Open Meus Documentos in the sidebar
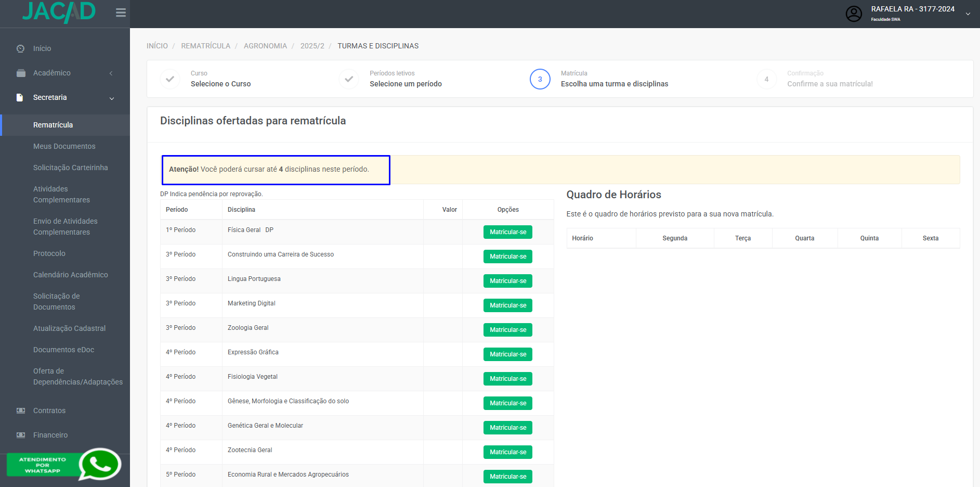Screen dimensions: 980x487 tap(64, 146)
